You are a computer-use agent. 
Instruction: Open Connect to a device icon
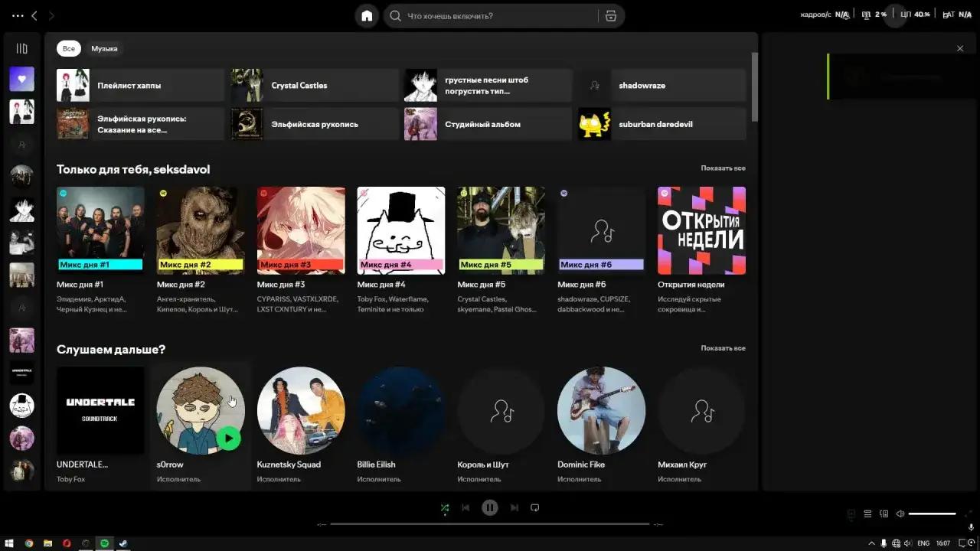(884, 514)
